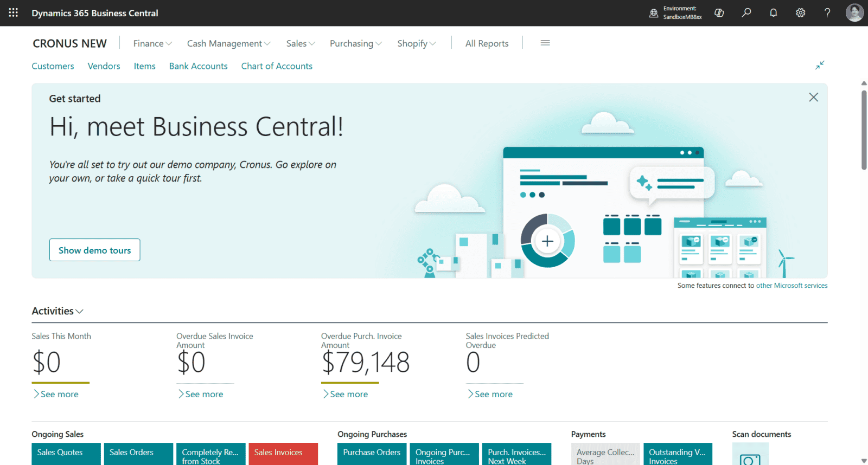Open the Activities dropdown

58,311
